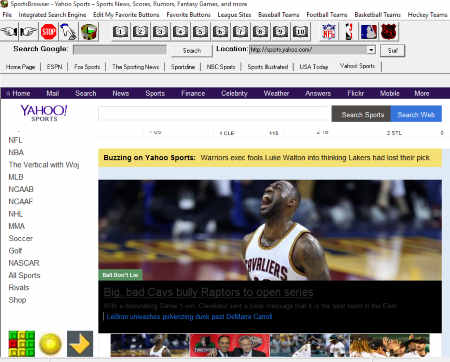Open the Favorite Buttons menu
Screen dimensions: 450x362
pyautogui.click(x=188, y=15)
